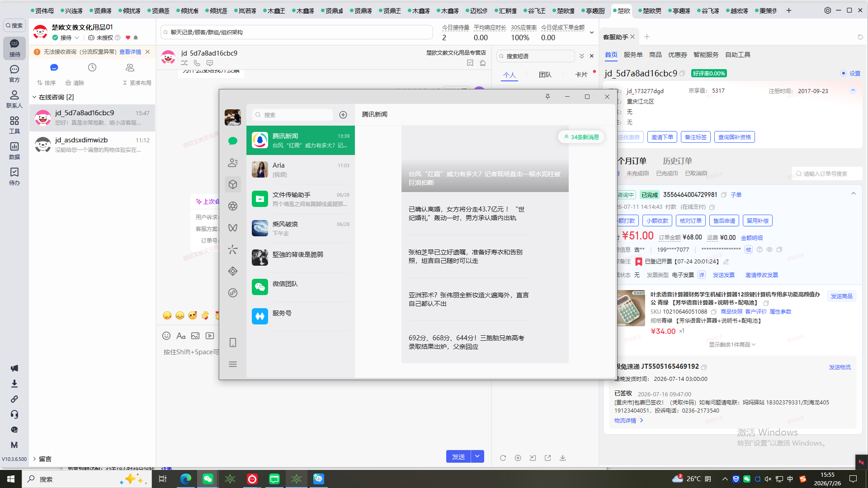868x488 pixels.
Task: Open WeChat contacts icon in WeChat sidebar
Action: (x=233, y=163)
